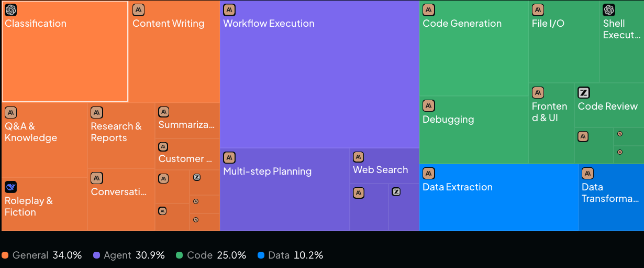Open the Data Transformation tile
The height and width of the screenshot is (268, 644).
[x=612, y=197]
